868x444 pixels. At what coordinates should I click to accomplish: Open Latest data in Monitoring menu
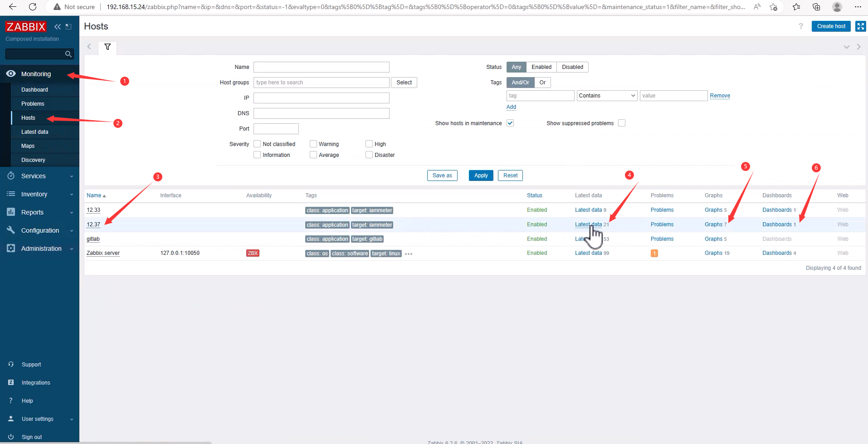click(34, 132)
